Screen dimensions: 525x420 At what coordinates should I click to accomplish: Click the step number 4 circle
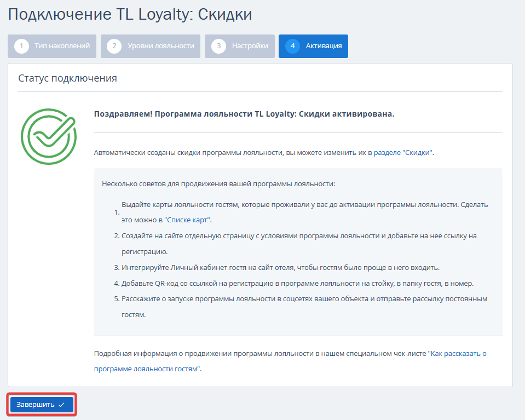[x=293, y=46]
